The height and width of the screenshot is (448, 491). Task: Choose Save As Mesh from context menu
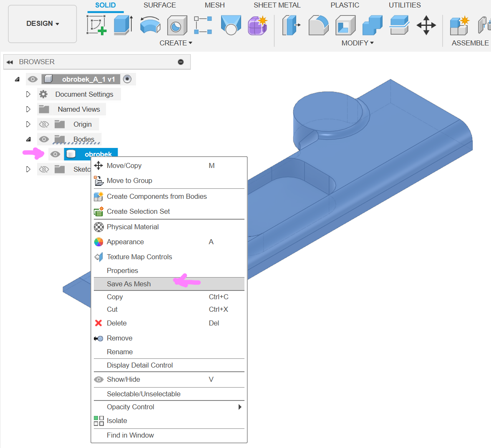pyautogui.click(x=128, y=284)
